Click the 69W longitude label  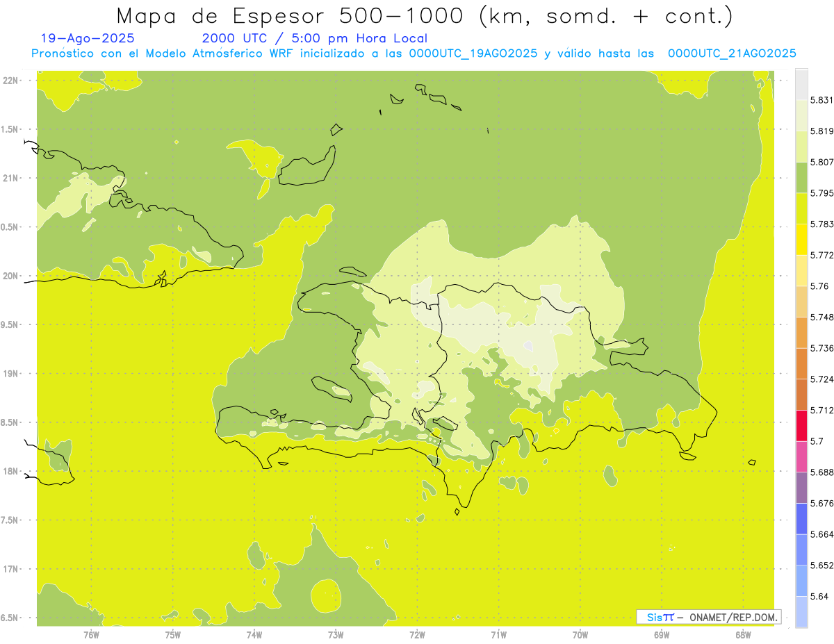(x=662, y=634)
